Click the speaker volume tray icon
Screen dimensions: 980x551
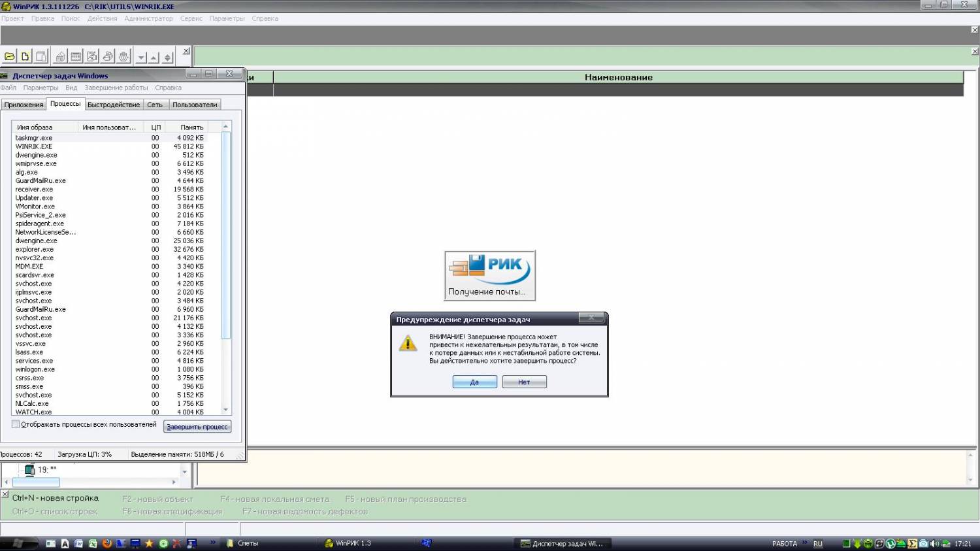(x=934, y=544)
